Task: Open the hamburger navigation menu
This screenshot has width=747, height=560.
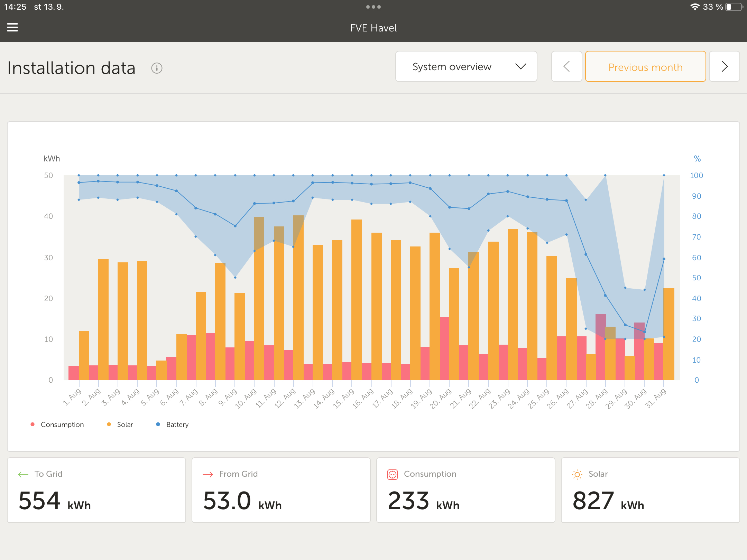Action: coord(12,27)
